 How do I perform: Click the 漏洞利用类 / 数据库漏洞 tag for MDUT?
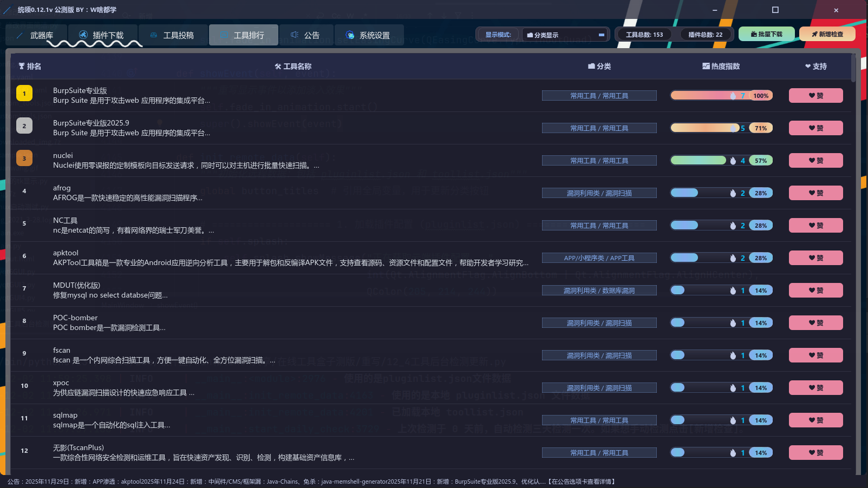point(599,291)
